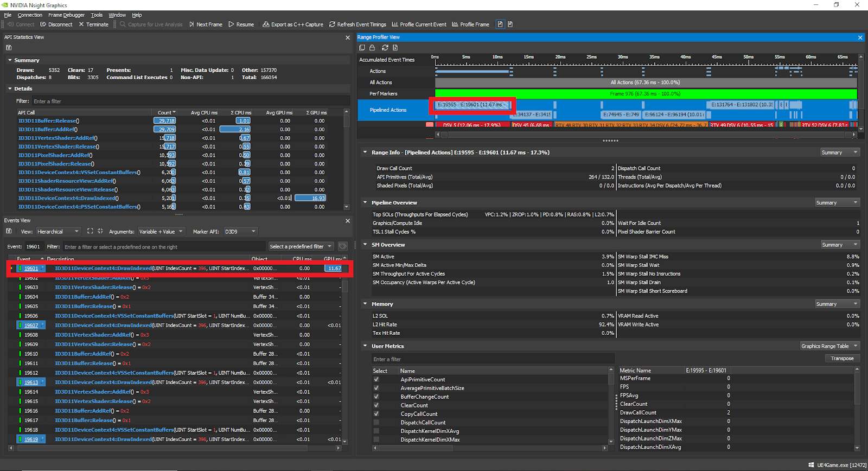Select range E:131764 - E:131802 in Pipelined Actions
Viewport: 868px width, 471px height.
pos(741,105)
